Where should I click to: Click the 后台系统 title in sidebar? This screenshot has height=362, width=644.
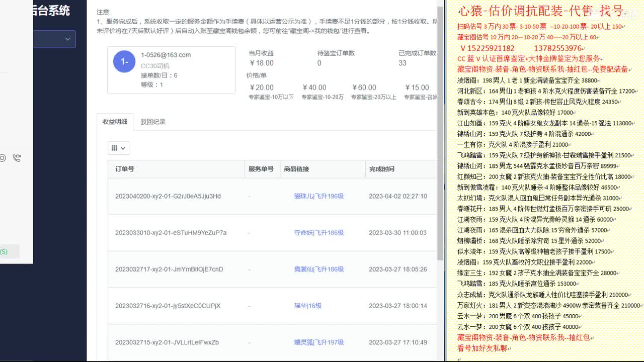(51, 10)
